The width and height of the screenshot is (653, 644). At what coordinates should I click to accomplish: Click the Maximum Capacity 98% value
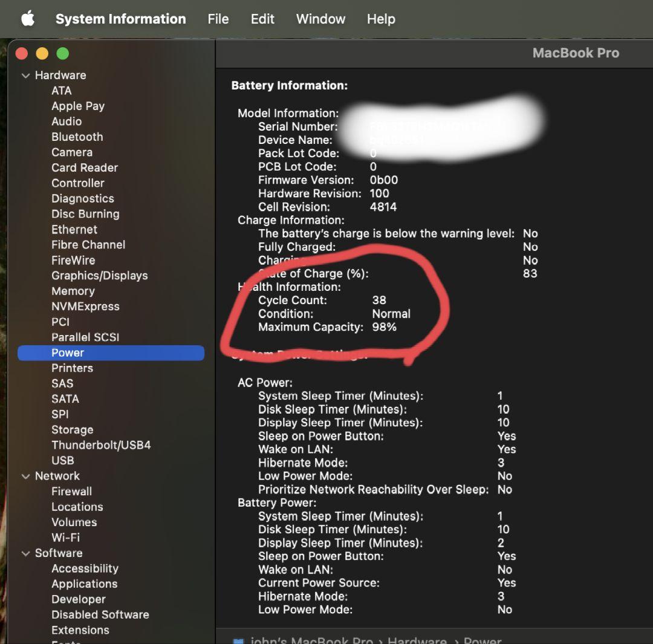(385, 327)
